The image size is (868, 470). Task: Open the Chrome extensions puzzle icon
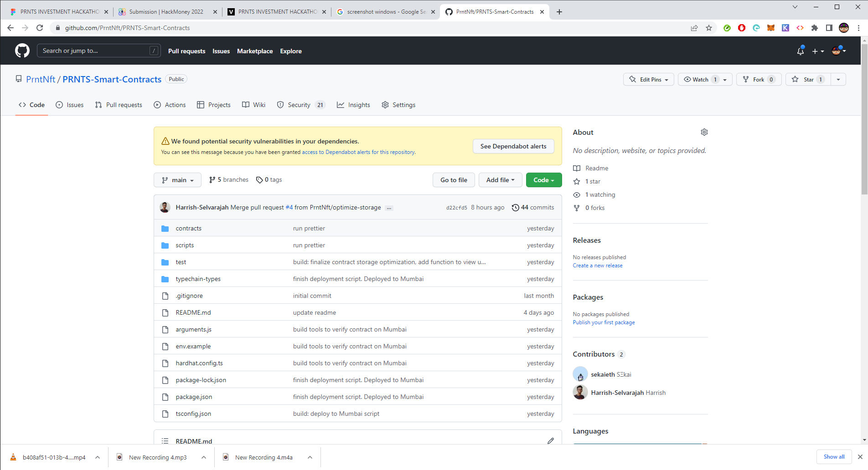815,28
